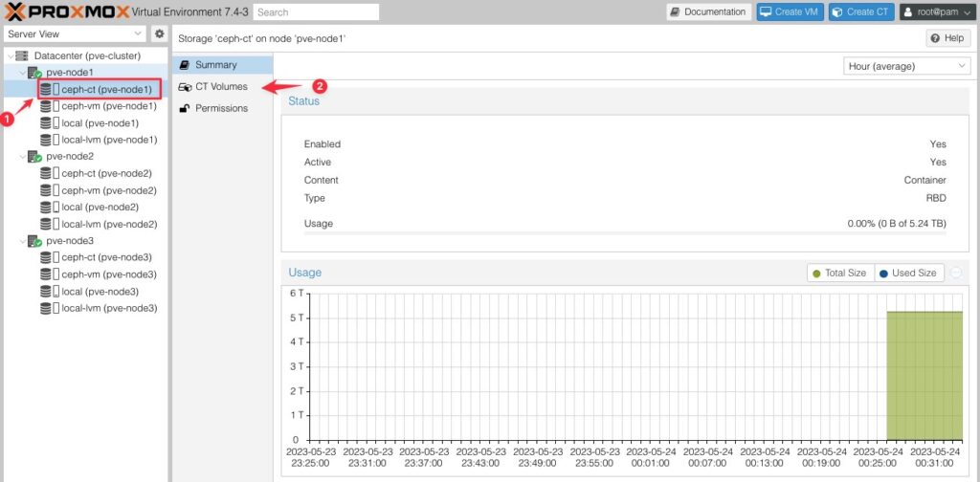Viewport: 980px width, 482px height.
Task: Click the Create VM button
Action: 790,11
